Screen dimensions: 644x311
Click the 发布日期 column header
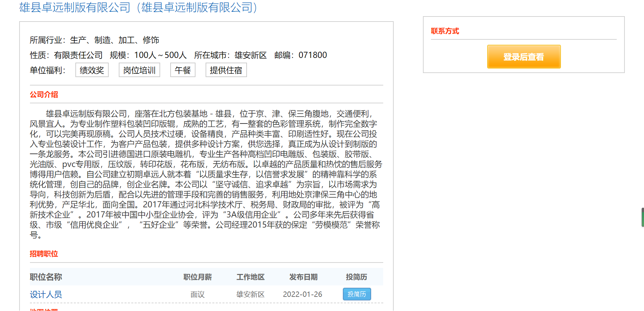pos(303,277)
